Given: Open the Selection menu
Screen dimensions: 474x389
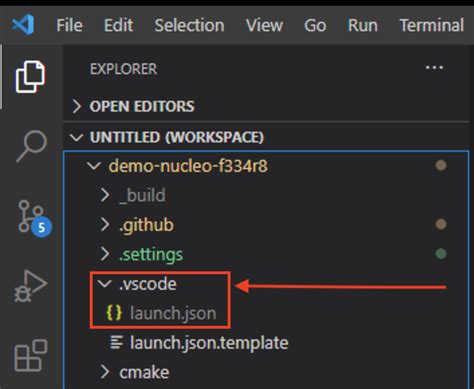Looking at the screenshot, I should [189, 25].
